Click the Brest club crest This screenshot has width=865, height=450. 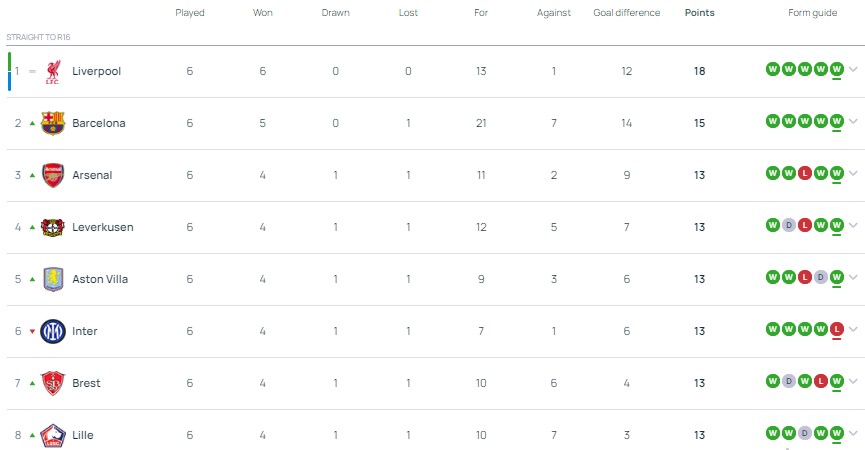[x=53, y=383]
